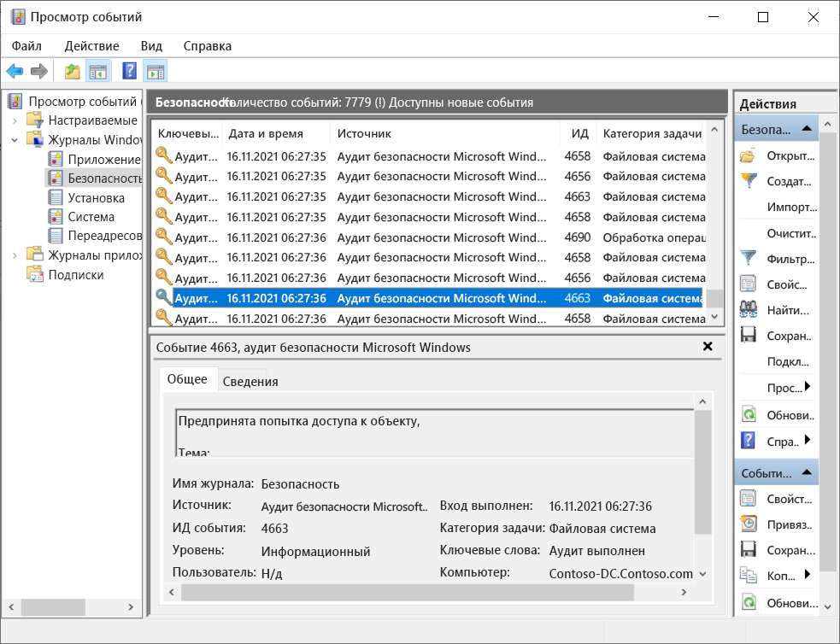Select the event row with ID 4690
The image size is (840, 644).
coord(430,237)
